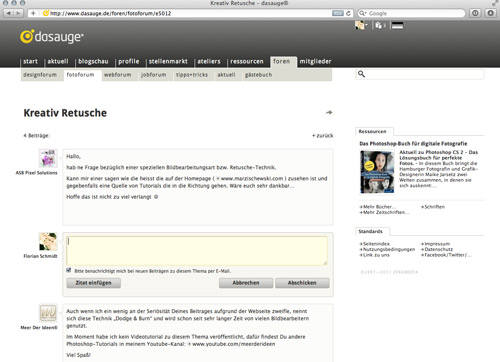Open the gästebuch subtab
The height and width of the screenshot is (362, 500).
click(258, 75)
